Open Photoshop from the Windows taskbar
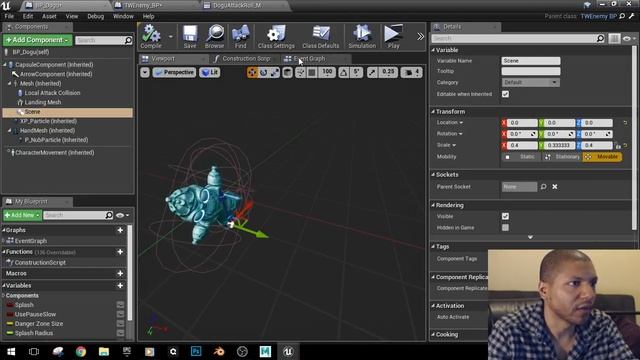This screenshot has height=360, width=640. pyautogui.click(x=196, y=351)
